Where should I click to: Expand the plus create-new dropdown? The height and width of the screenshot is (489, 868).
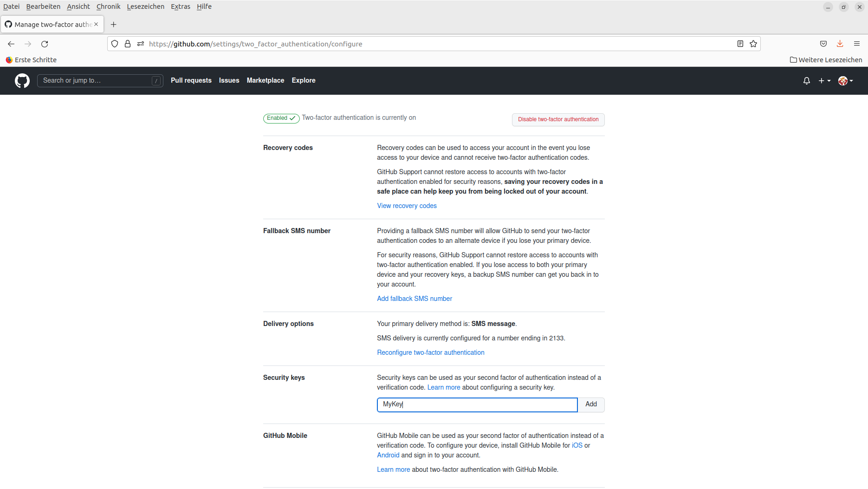point(825,81)
